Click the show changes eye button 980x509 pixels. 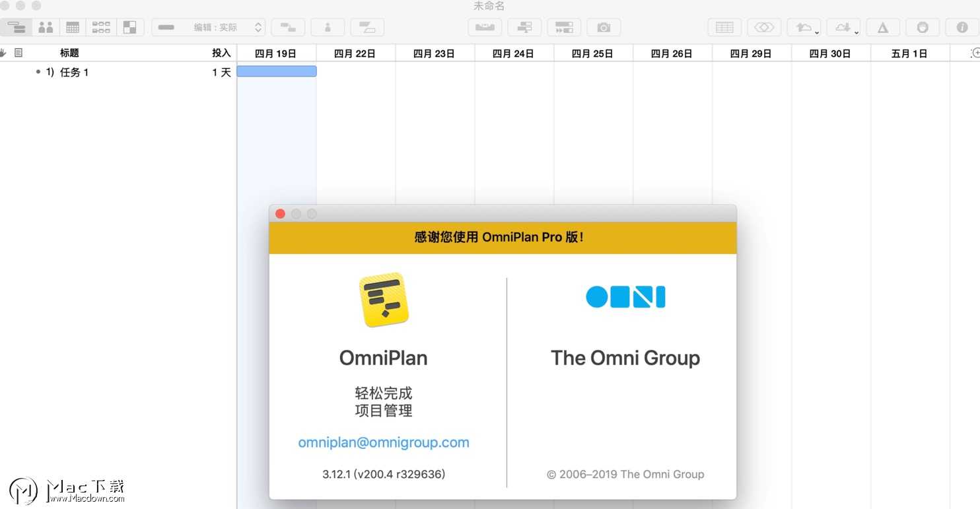pos(764,27)
